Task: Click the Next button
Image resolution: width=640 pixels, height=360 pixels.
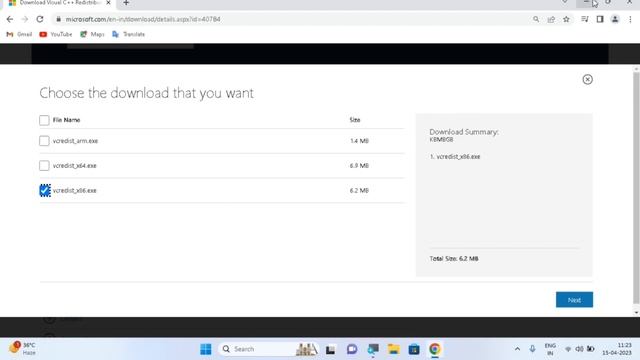Action: click(x=574, y=300)
